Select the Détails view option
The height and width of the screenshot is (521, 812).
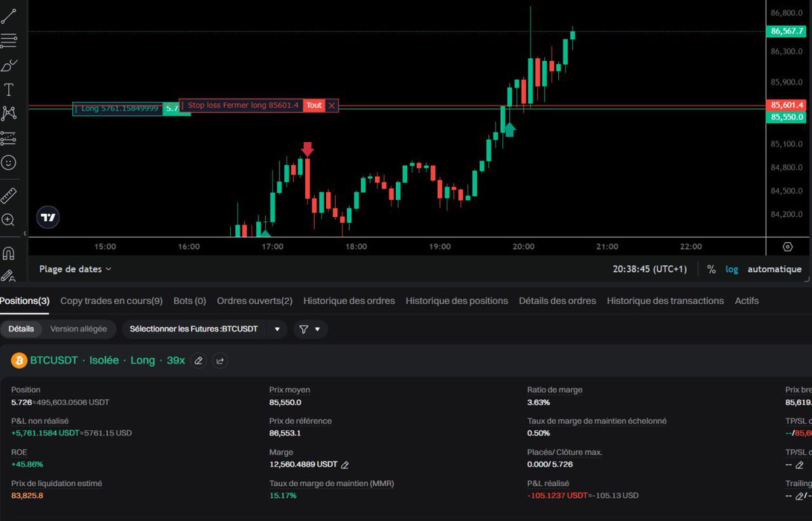pos(21,329)
